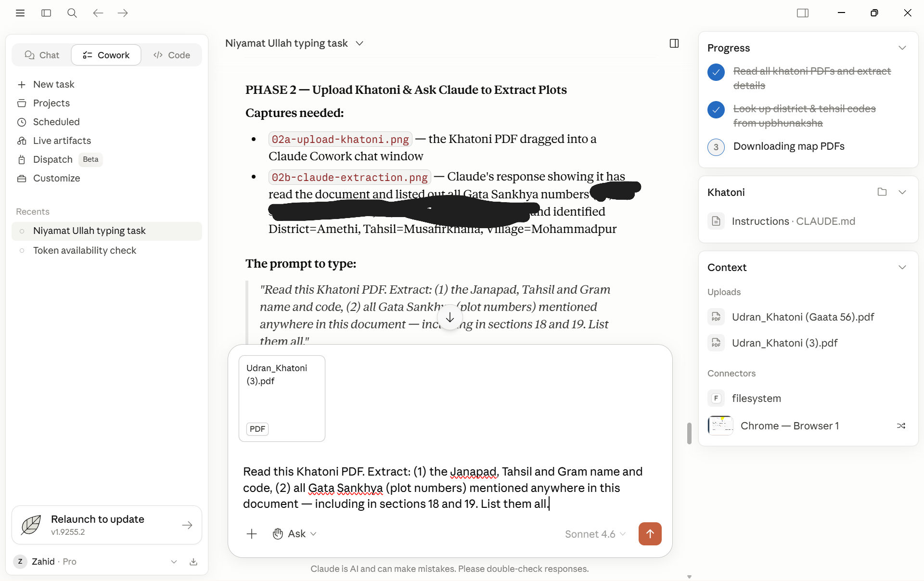Toggle the left sidebar panel icon
The width and height of the screenshot is (924, 581).
pos(46,13)
